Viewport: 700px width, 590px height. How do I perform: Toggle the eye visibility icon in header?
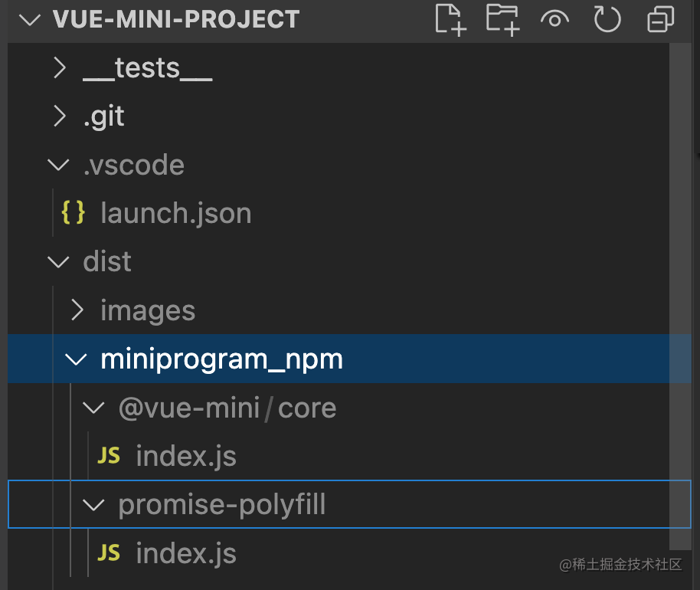[x=554, y=20]
